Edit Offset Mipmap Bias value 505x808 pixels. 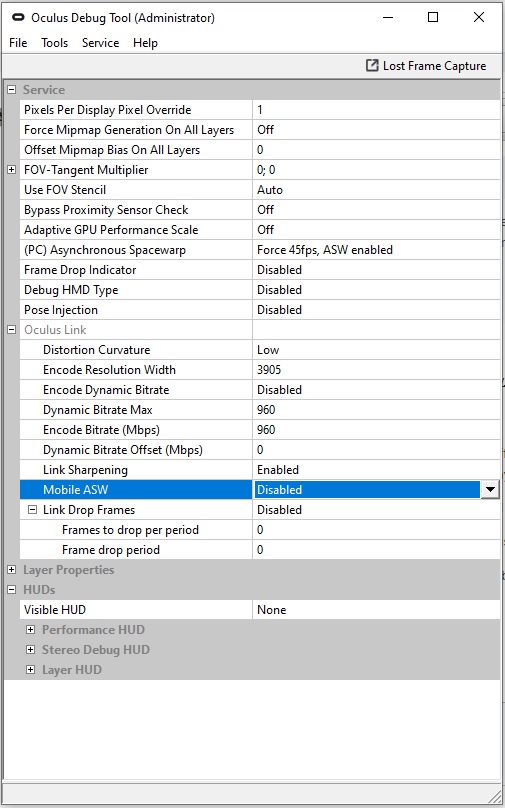coord(376,150)
